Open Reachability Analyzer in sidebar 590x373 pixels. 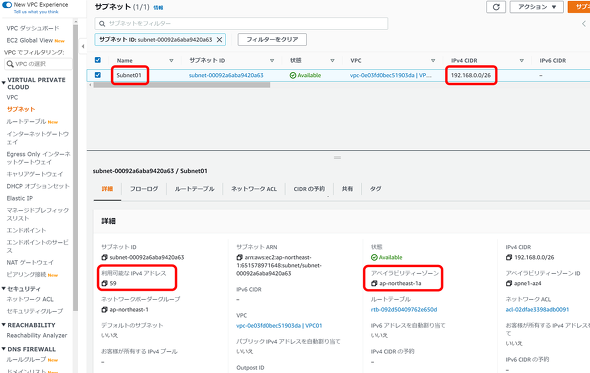coord(37,335)
